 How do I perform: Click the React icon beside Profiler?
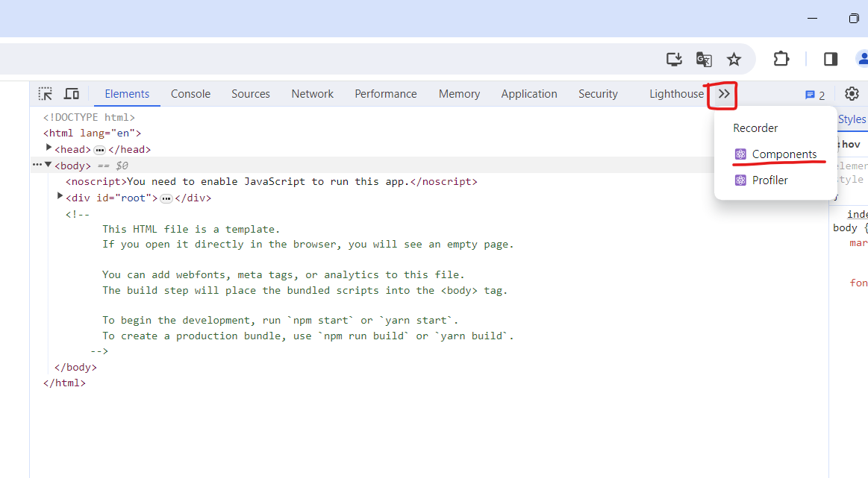(x=740, y=180)
